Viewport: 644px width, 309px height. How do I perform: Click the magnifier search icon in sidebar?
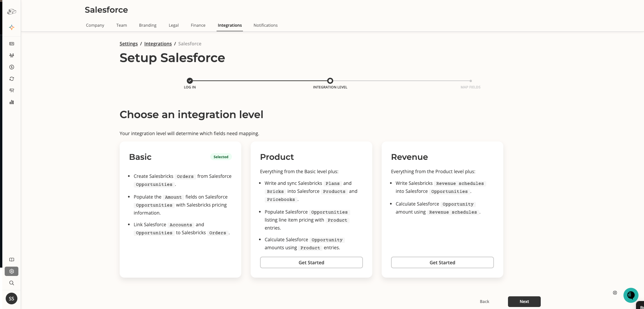click(12, 283)
